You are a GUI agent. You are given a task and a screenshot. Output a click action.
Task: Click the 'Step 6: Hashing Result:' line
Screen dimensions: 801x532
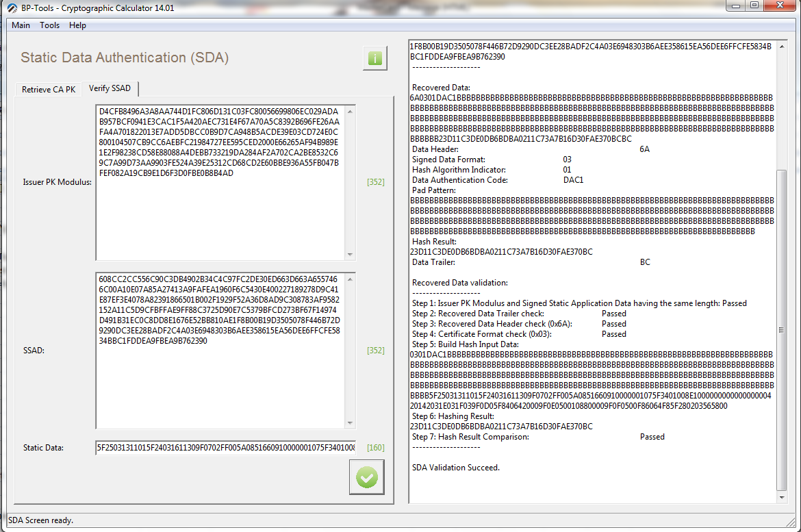(453, 416)
